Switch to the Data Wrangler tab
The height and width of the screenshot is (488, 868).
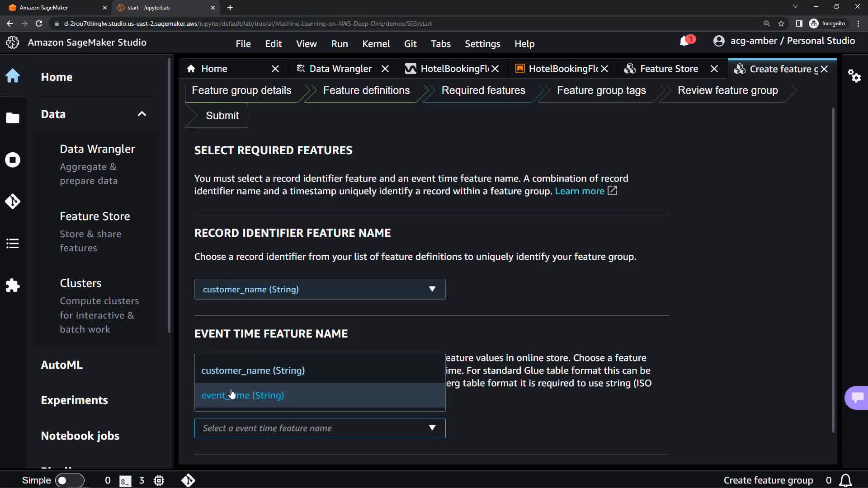pyautogui.click(x=340, y=69)
